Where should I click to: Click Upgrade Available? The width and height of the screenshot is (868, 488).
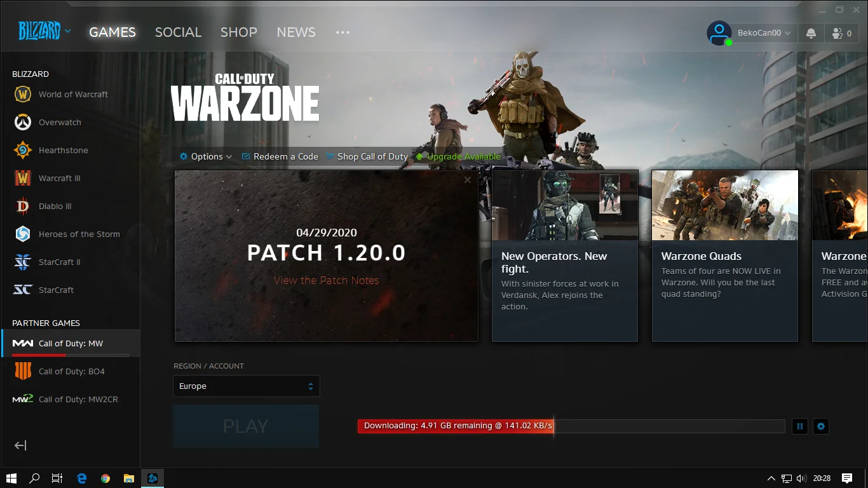coord(458,156)
